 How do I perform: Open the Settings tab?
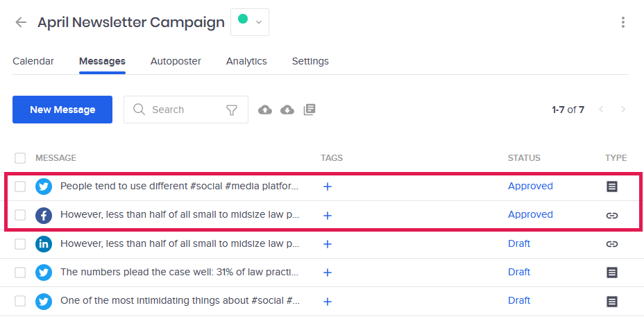tap(310, 61)
